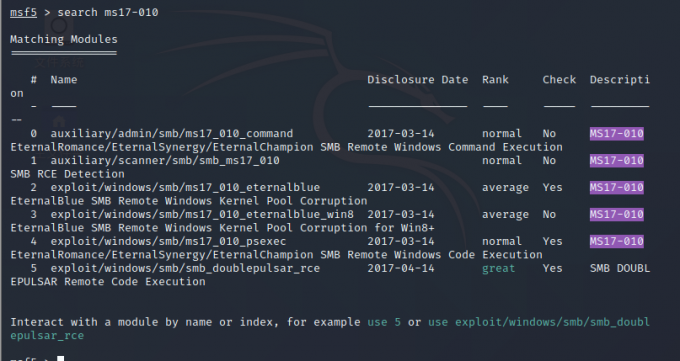This screenshot has width=680, height=361.
Task: Click green 'use exploit/windows/smb/smb_doubl' example
Action: (539, 322)
